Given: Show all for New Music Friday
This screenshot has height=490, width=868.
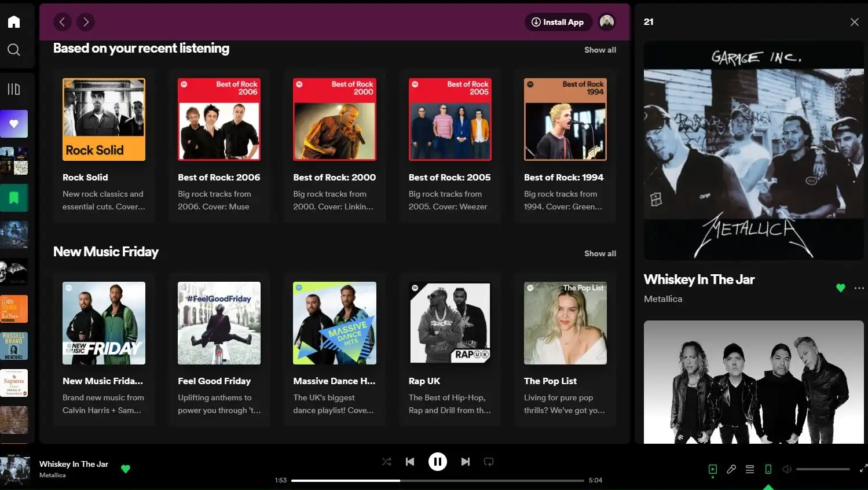Looking at the screenshot, I should click(x=600, y=253).
